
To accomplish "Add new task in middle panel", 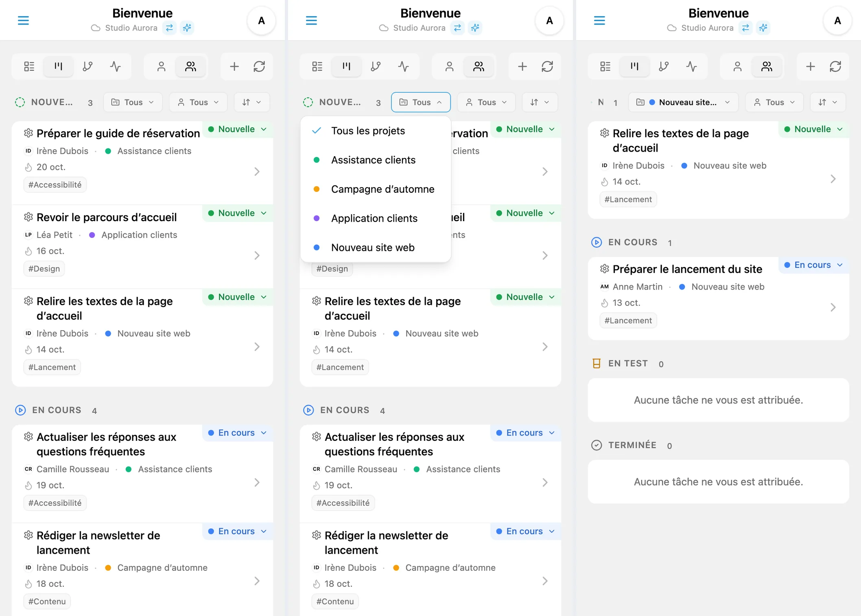I will (x=522, y=66).
